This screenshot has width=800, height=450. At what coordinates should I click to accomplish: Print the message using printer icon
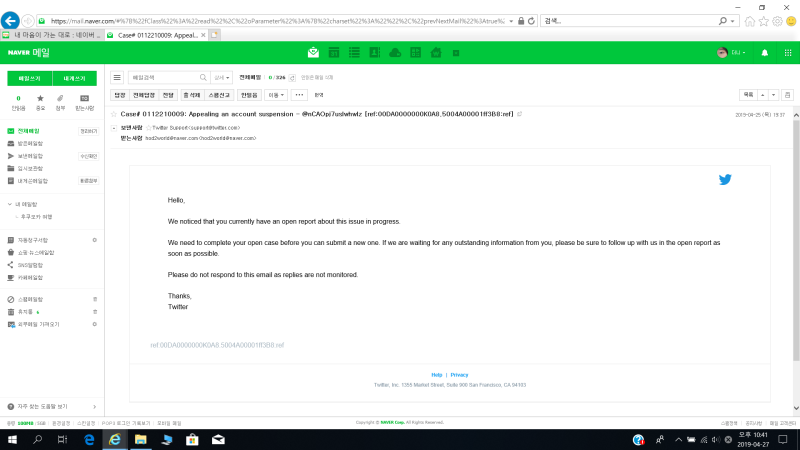click(x=787, y=95)
